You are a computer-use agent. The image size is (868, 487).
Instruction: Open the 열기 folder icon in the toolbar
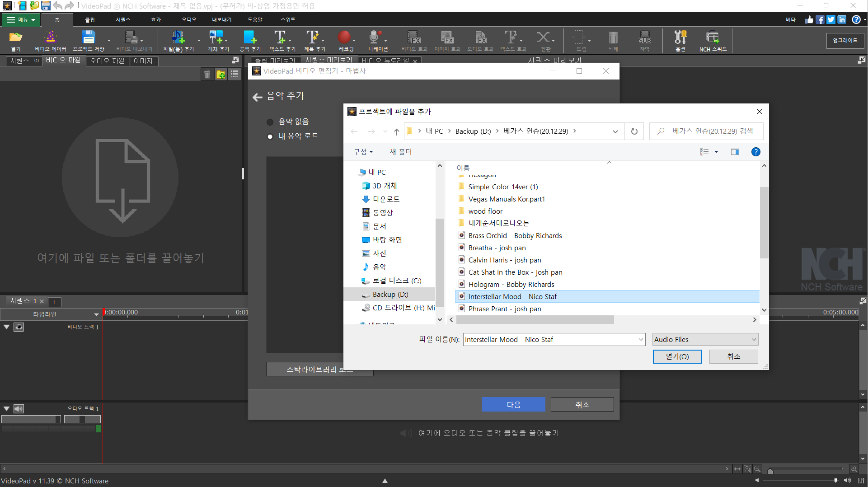[x=15, y=37]
